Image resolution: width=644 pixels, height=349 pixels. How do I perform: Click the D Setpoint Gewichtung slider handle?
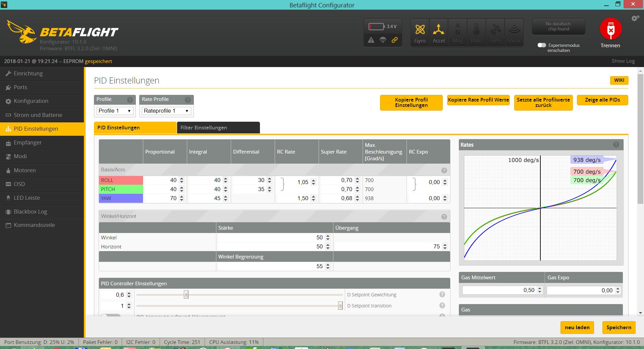[186, 295]
